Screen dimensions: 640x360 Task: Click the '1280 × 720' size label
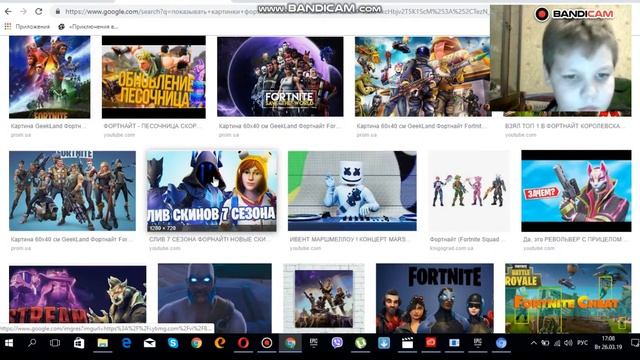pyautogui.click(x=162, y=228)
